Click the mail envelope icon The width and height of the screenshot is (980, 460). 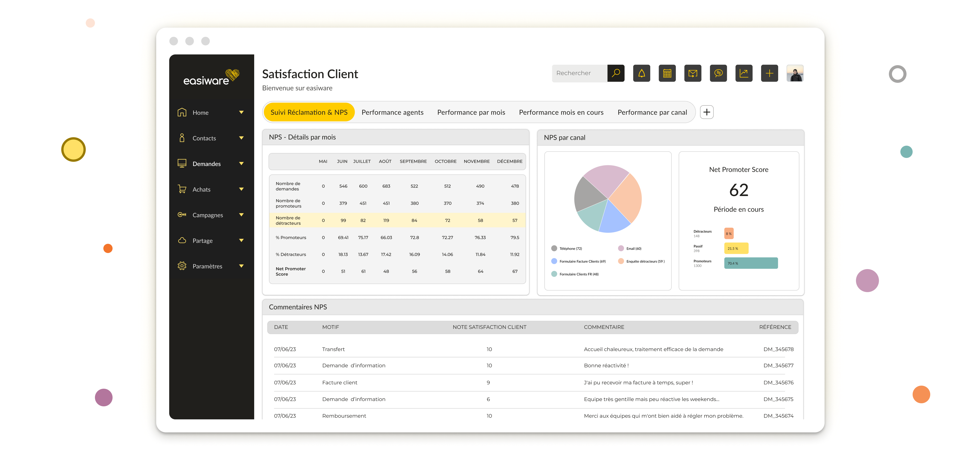pyautogui.click(x=692, y=73)
